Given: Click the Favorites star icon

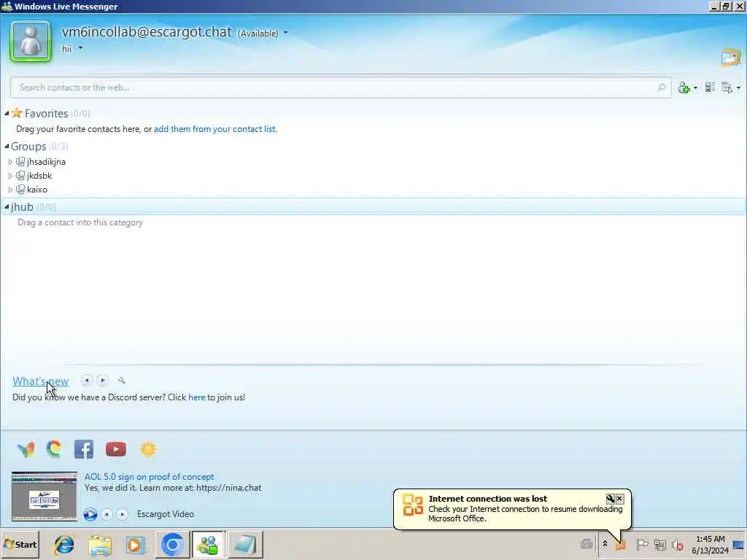Looking at the screenshot, I should [x=17, y=113].
